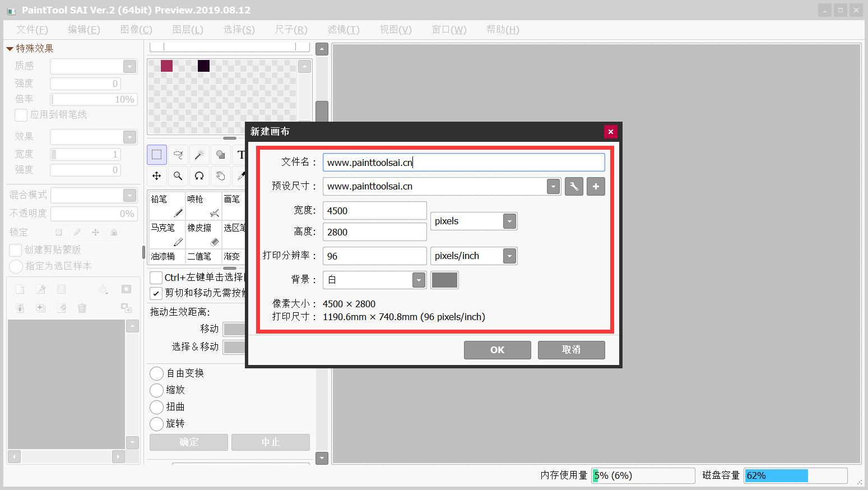Toggle Ctrl+左键单击选择 checkbox

pos(156,278)
